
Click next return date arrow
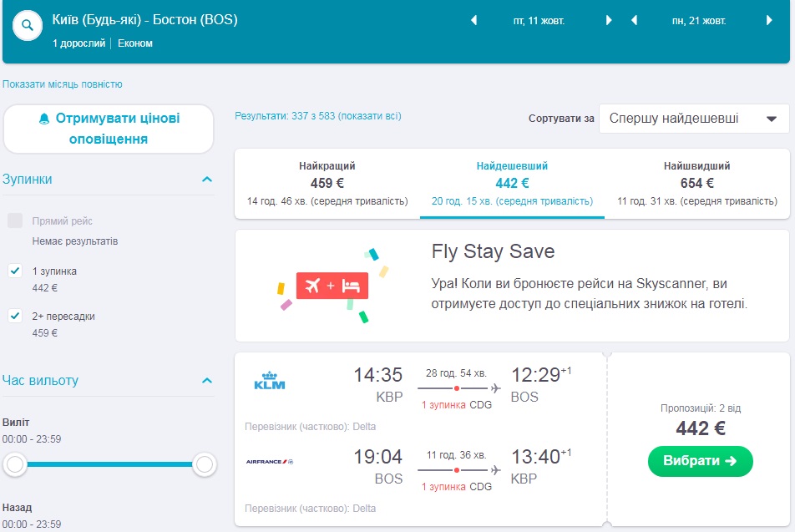pos(769,21)
